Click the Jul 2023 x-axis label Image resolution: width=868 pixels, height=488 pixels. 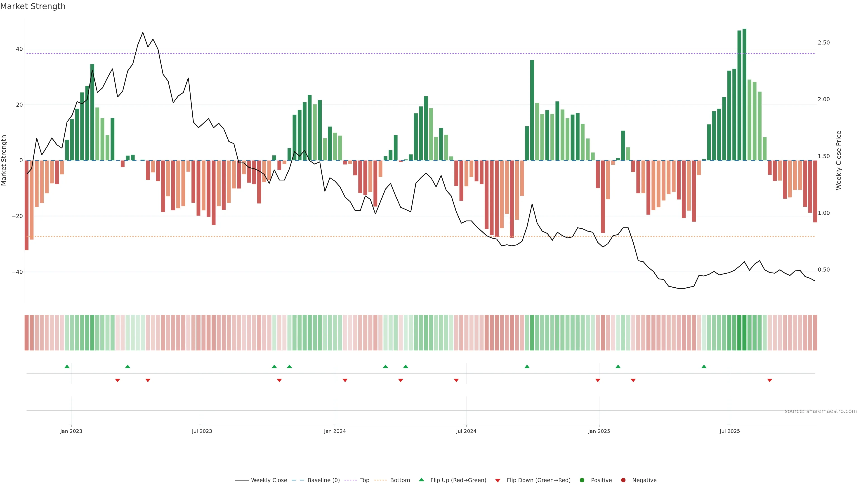[x=202, y=431]
